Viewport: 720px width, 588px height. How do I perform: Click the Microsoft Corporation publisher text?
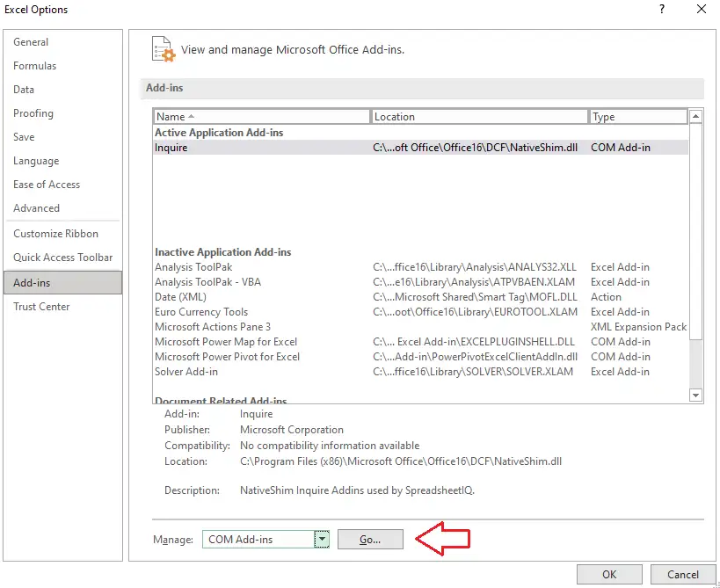pos(292,430)
